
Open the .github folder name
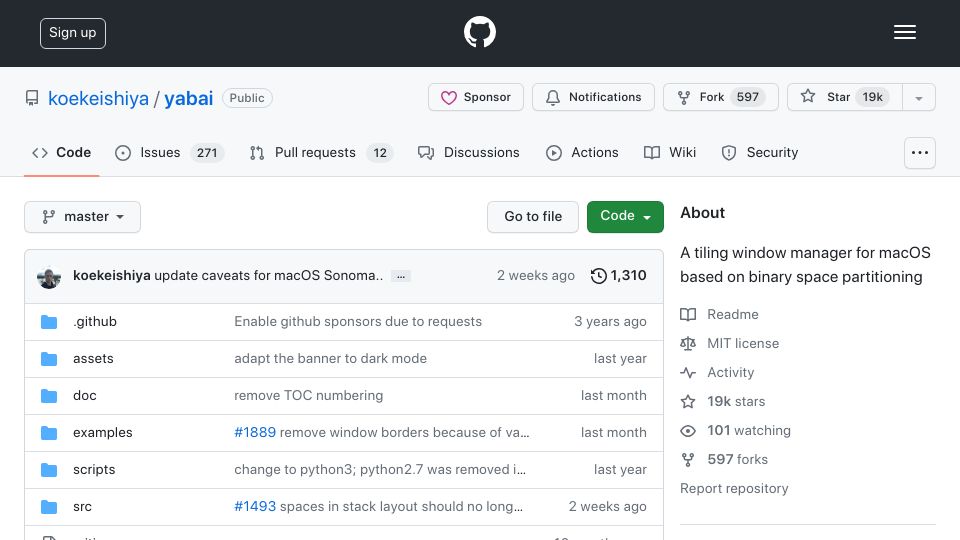tap(95, 321)
